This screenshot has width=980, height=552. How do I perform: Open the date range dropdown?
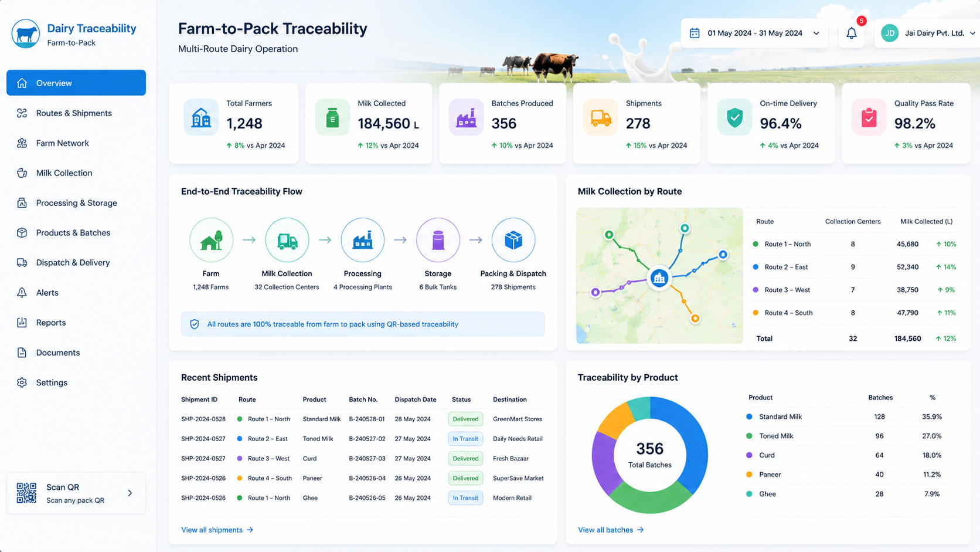(x=754, y=33)
